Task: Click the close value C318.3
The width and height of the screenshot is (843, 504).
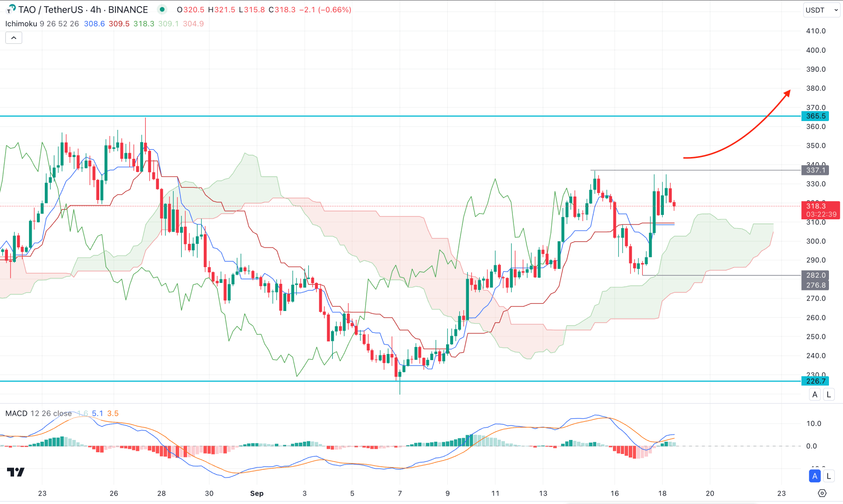Action: (282, 10)
